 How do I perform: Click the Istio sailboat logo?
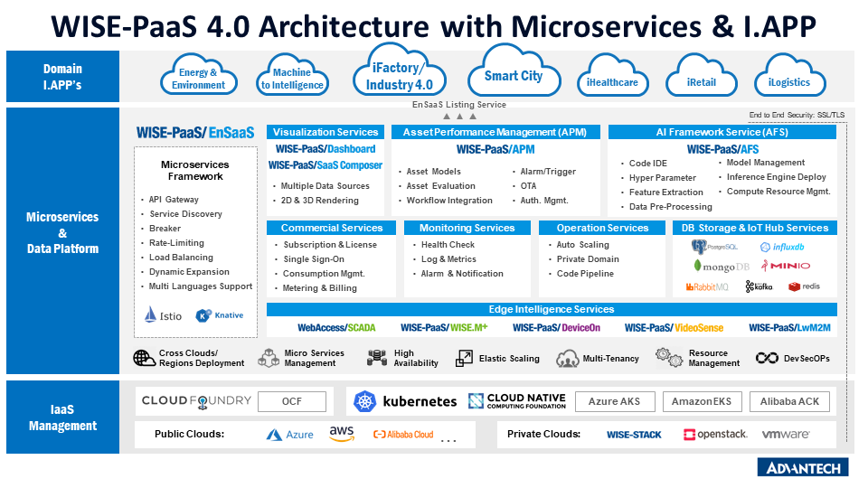pyautogui.click(x=150, y=314)
